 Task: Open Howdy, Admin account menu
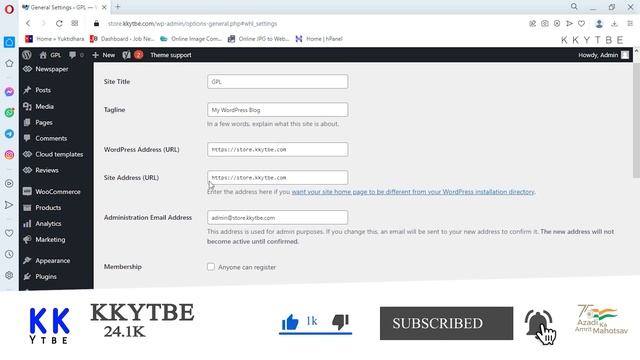point(603,55)
